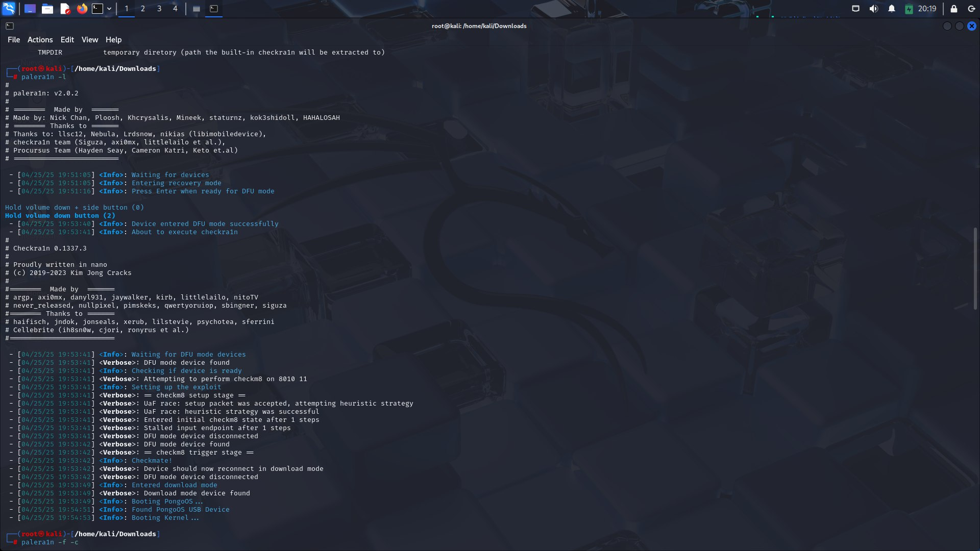Click the show desktop panel icon
The height and width of the screenshot is (551, 980).
(x=30, y=9)
